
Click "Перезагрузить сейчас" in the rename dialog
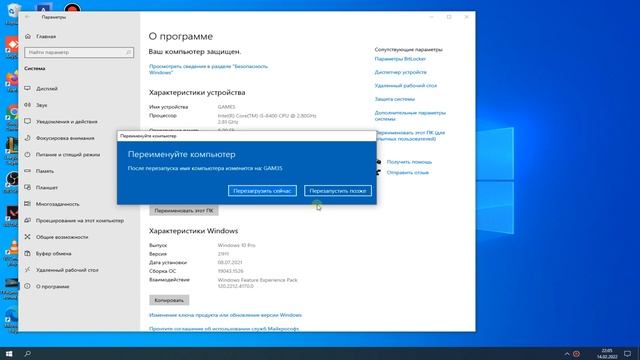point(262,191)
